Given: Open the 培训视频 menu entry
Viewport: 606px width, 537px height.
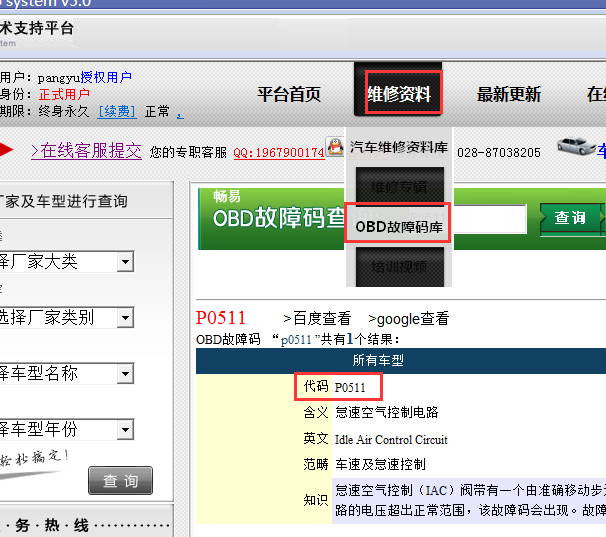Looking at the screenshot, I should (x=400, y=267).
